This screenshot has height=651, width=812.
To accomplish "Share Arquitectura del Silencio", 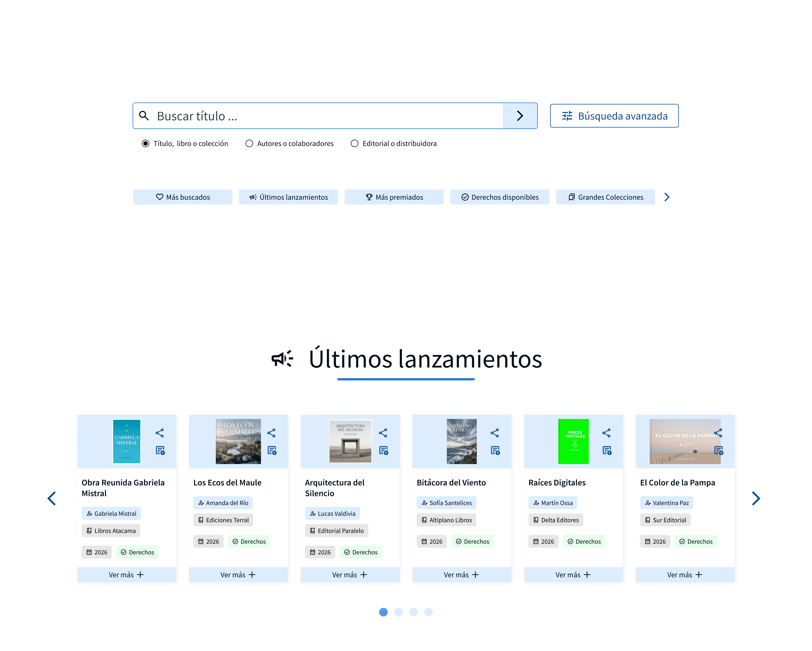I will tap(383, 433).
